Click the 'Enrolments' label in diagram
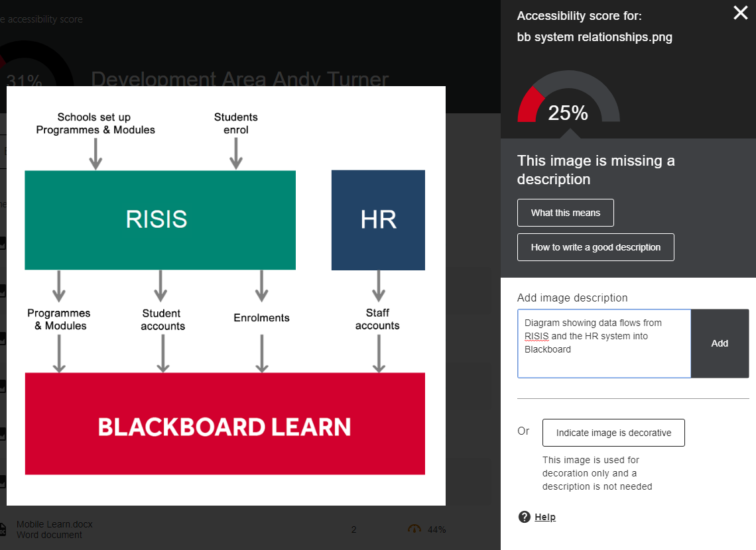The width and height of the screenshot is (756, 550). click(261, 318)
